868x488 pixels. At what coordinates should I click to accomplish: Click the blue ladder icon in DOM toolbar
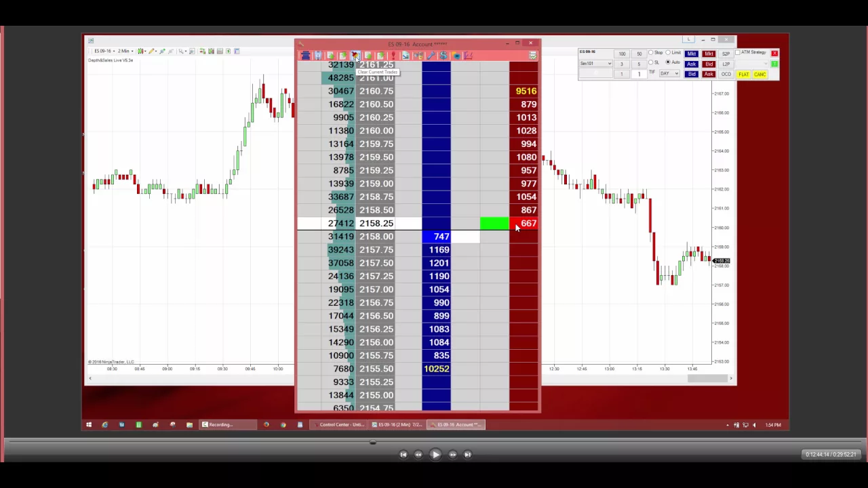click(306, 56)
